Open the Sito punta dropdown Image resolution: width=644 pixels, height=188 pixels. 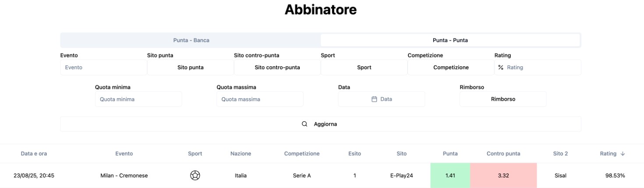(191, 67)
